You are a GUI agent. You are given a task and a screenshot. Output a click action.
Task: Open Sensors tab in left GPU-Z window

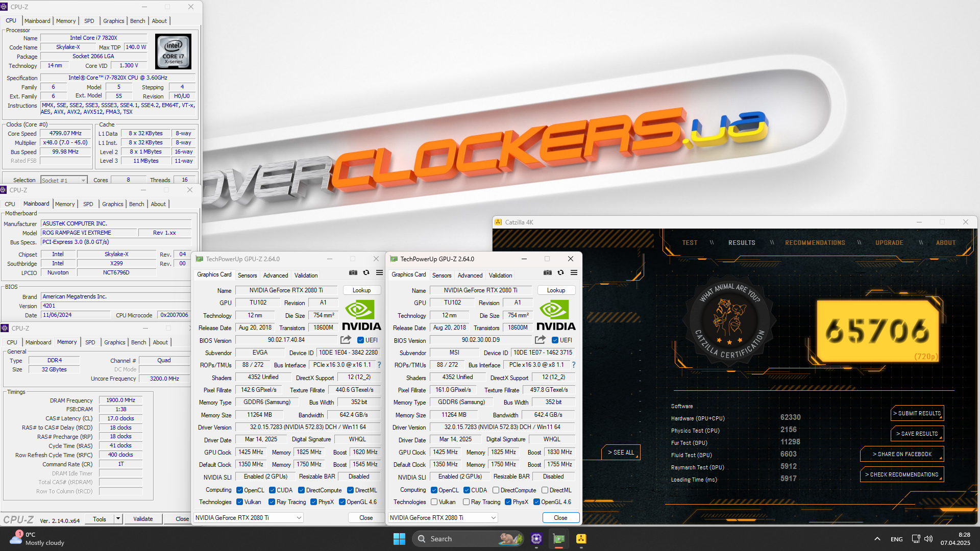click(248, 275)
